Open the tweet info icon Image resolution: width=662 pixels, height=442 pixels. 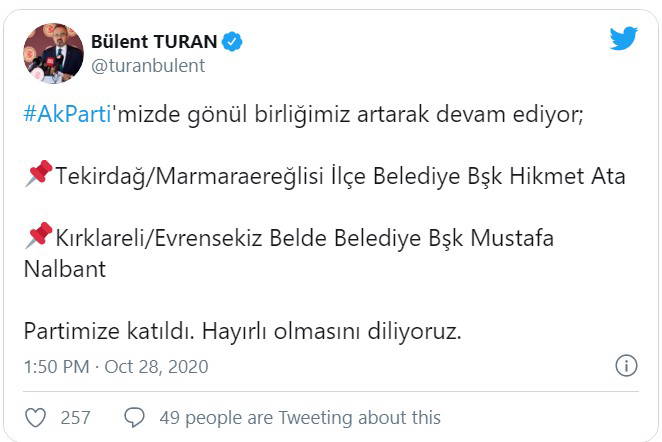tap(626, 365)
